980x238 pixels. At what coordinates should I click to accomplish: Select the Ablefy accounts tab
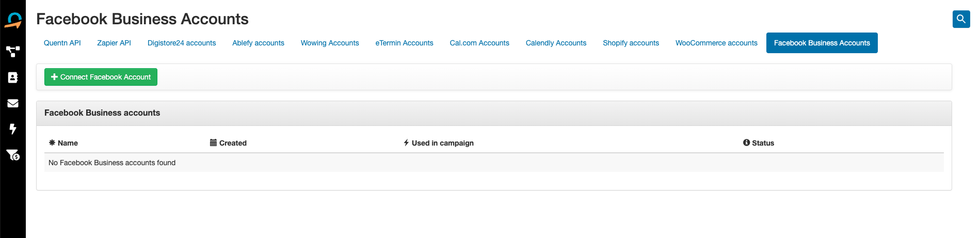(258, 43)
